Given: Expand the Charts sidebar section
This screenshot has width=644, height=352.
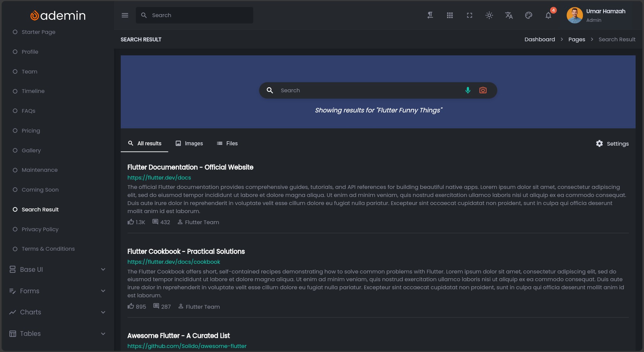Looking at the screenshot, I should (x=57, y=312).
